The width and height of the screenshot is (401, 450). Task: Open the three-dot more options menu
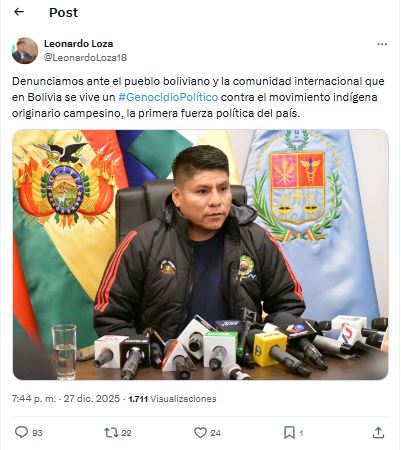382,44
